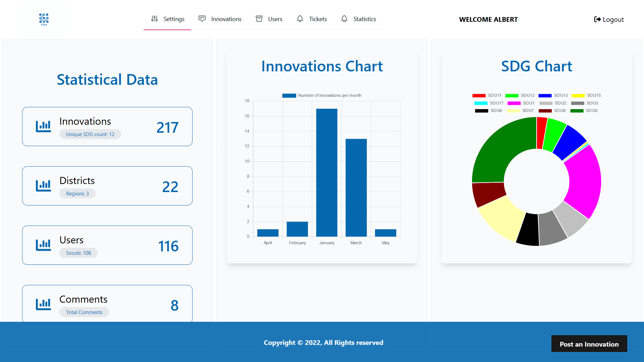
Task: Click the Tickets bell icon
Action: 300,19
